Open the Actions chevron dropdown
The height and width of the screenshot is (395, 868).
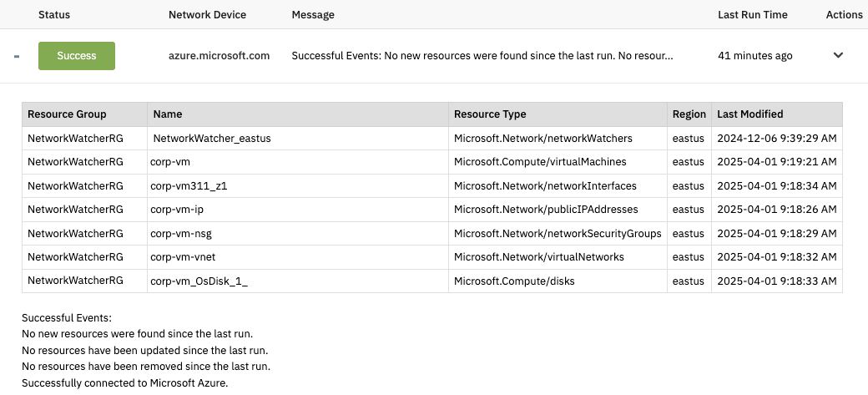[x=838, y=55]
